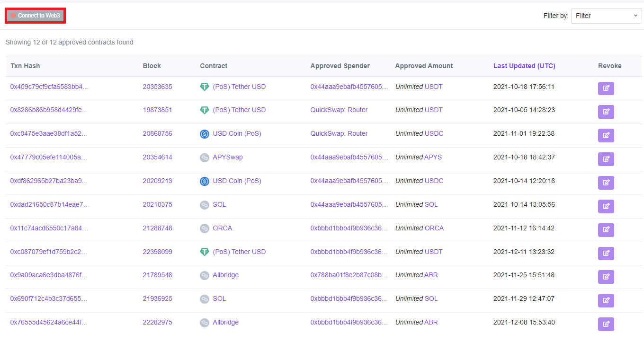Click the timestamp 2021-11-01 19:22:38
The image size is (644, 342).
point(524,133)
